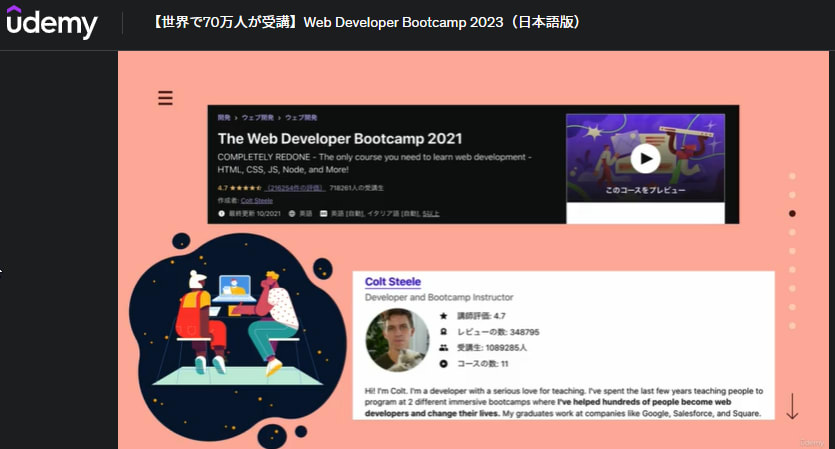Click the COMPLETELY REDONE course description text
Screen dimensions: 835x449
tap(374, 164)
